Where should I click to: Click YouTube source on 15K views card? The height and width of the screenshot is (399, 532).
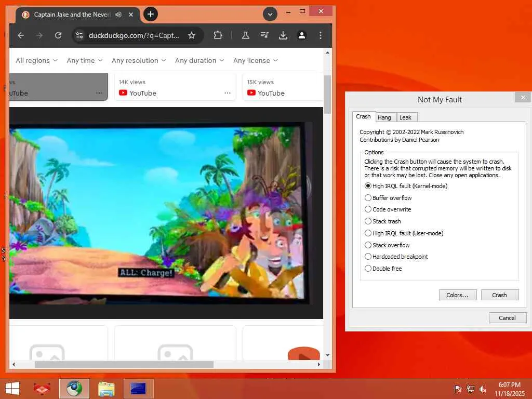coord(266,93)
